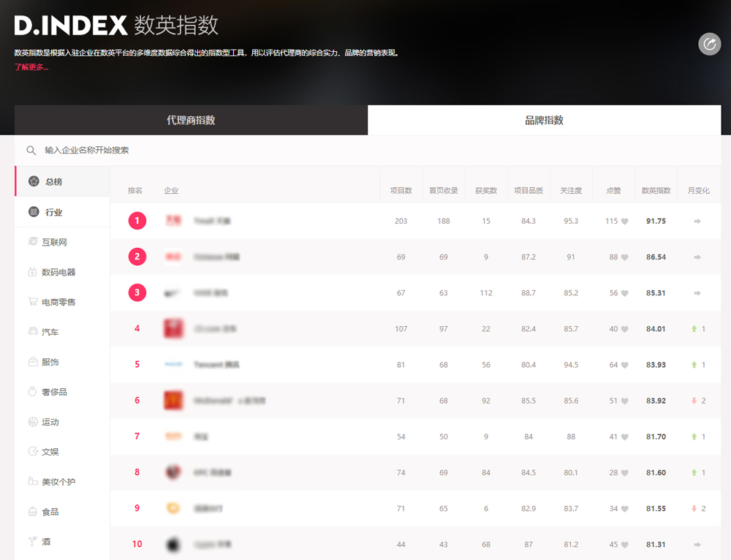Like the KFC 肯德基 row heart
Screen dimensions: 731x560
(x=625, y=472)
